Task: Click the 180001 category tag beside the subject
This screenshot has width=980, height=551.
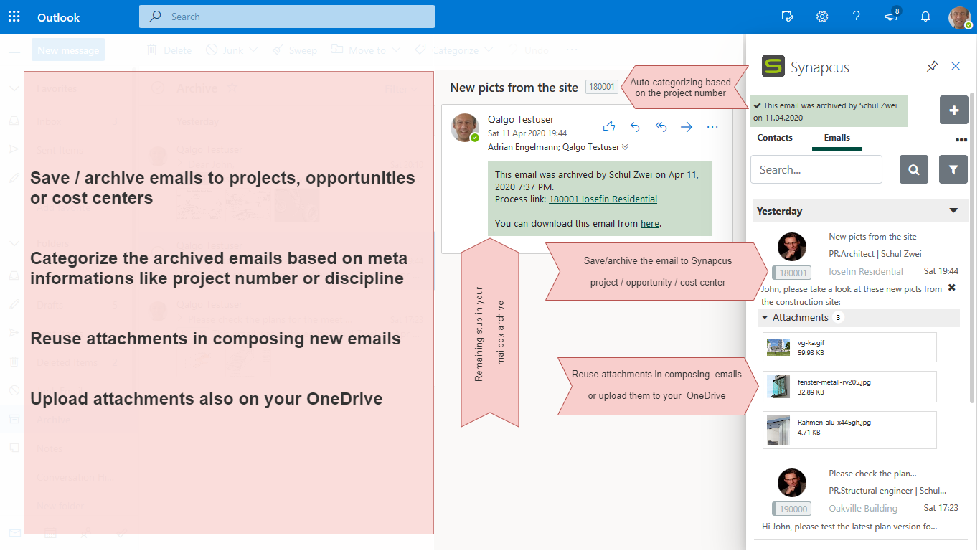Action: (601, 87)
